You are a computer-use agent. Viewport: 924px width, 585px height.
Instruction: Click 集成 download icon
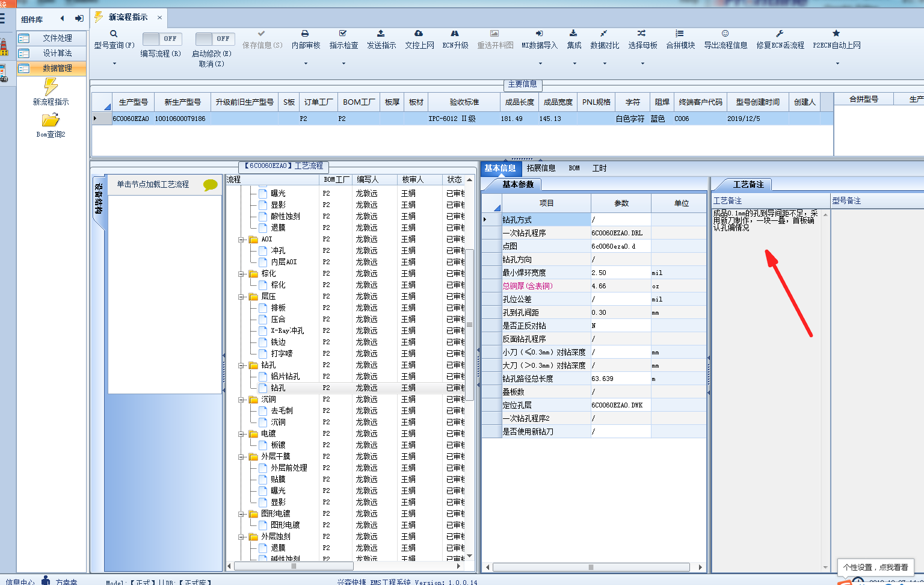[x=574, y=34]
